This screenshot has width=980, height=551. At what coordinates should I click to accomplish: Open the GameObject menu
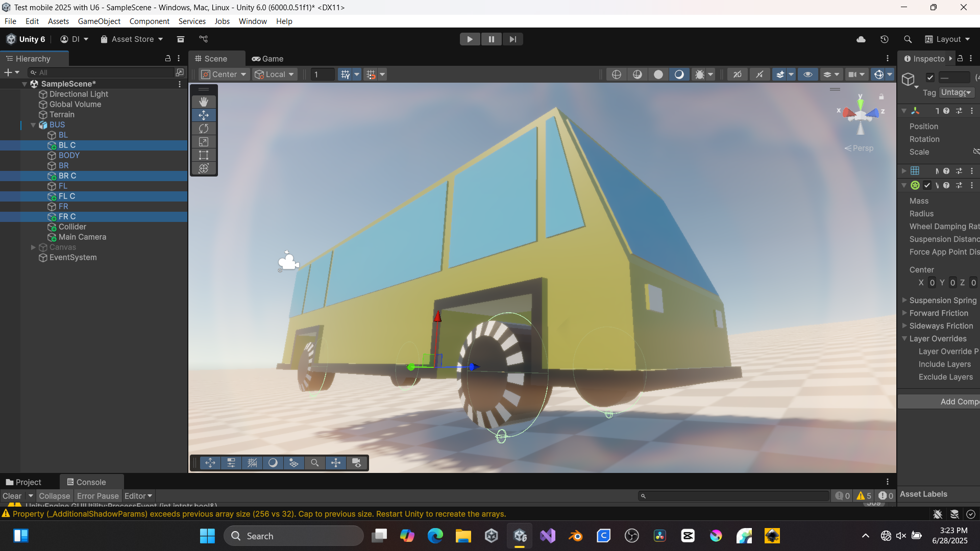(x=99, y=21)
